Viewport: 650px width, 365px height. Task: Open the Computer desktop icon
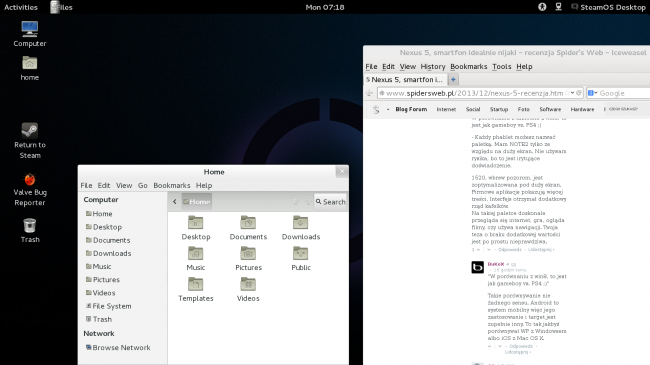coord(29,34)
